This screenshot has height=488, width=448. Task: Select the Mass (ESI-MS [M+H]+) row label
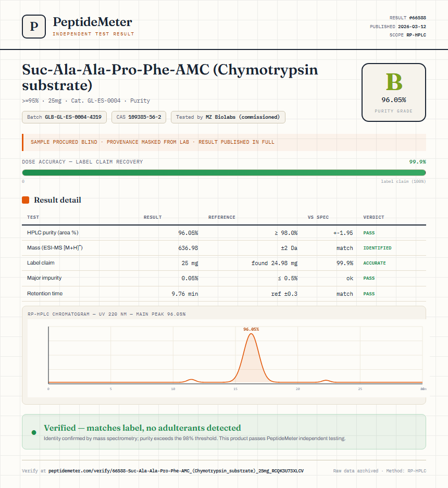coord(55,248)
